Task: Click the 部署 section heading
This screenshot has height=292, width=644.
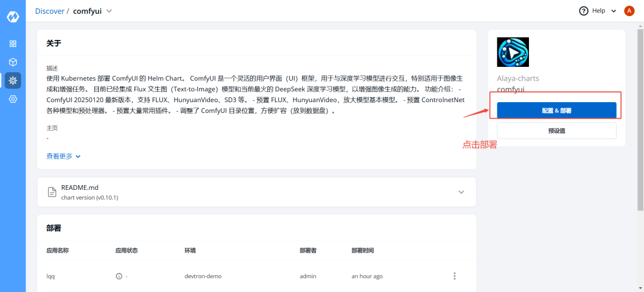Action: click(x=54, y=228)
